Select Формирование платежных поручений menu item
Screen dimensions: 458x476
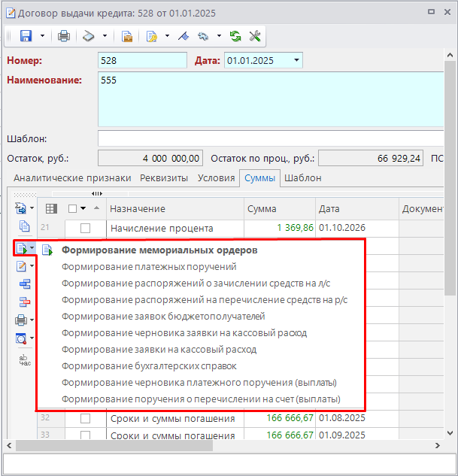click(x=149, y=266)
